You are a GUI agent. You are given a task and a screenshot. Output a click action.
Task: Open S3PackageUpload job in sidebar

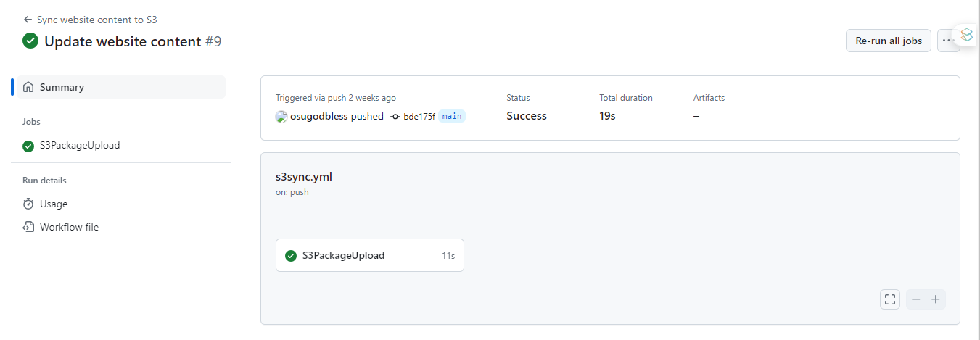click(x=80, y=145)
